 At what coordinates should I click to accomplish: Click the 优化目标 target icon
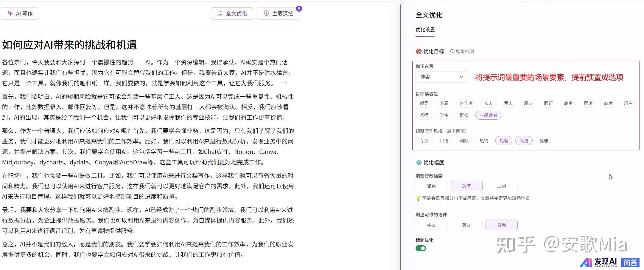pyautogui.click(x=419, y=52)
